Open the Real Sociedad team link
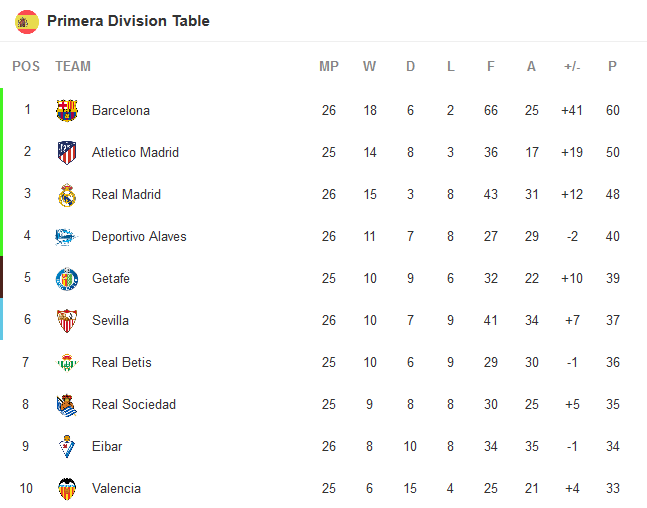647x508 pixels. (133, 404)
